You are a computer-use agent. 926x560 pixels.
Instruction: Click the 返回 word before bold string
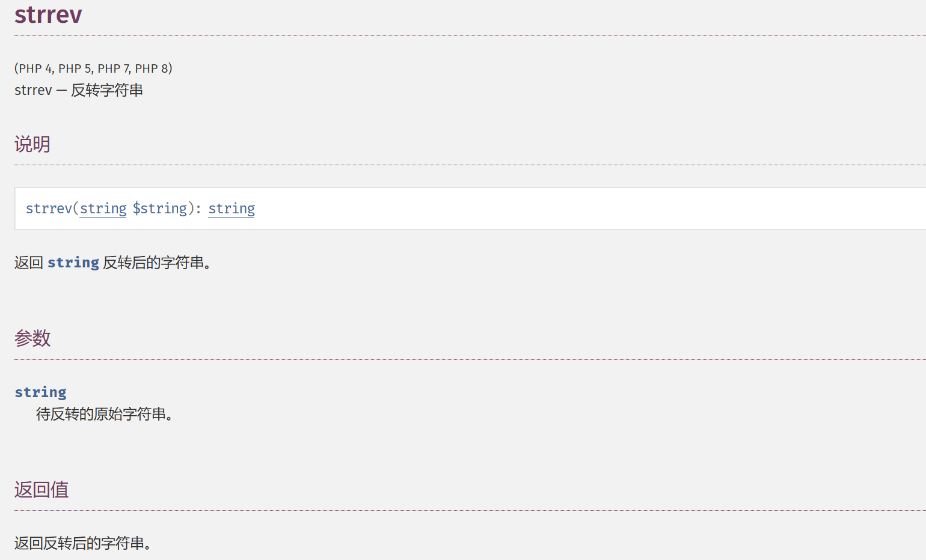pyautogui.click(x=29, y=263)
